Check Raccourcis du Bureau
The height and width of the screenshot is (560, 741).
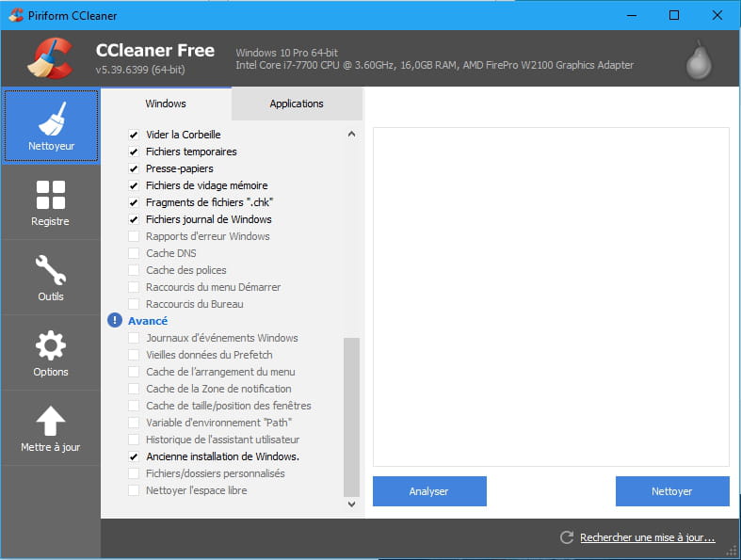point(134,304)
